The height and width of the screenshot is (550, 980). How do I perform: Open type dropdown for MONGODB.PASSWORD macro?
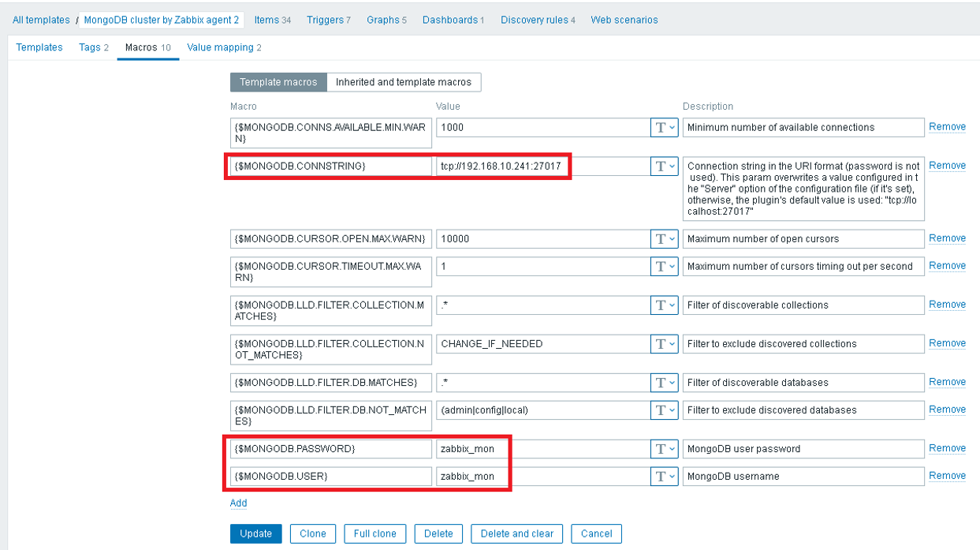click(664, 448)
